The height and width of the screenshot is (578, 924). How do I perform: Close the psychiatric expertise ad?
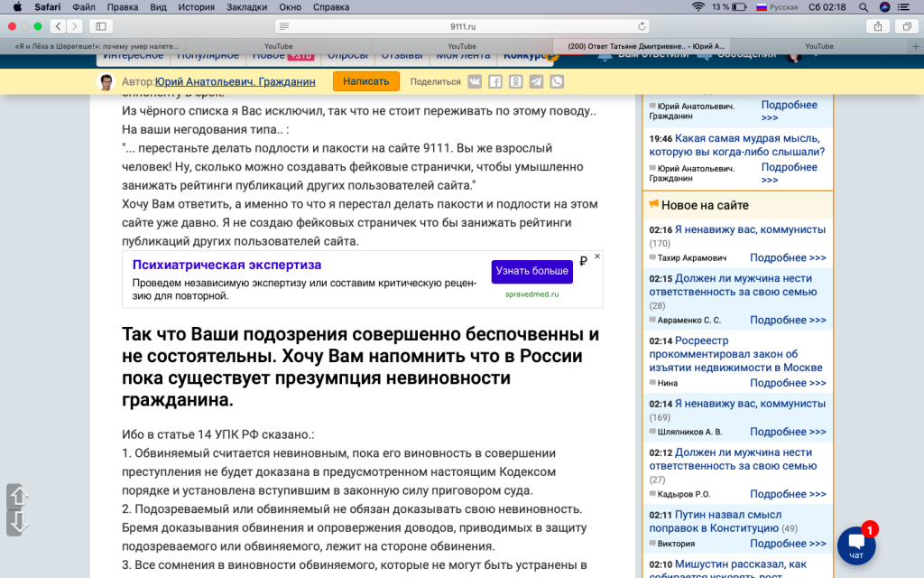[596, 256]
